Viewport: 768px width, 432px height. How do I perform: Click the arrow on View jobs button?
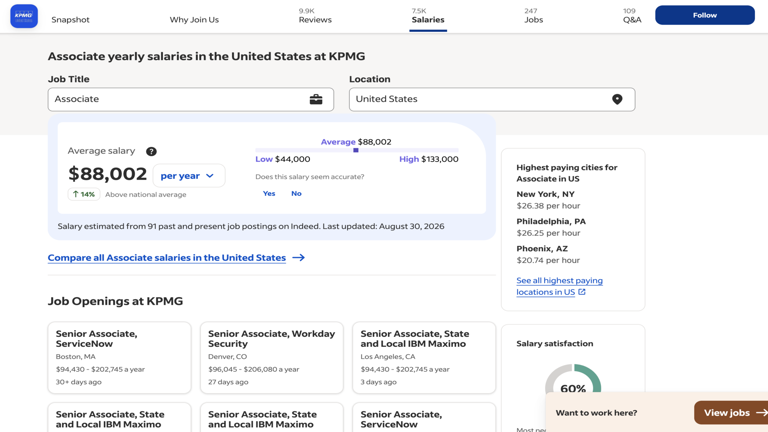pyautogui.click(x=761, y=413)
